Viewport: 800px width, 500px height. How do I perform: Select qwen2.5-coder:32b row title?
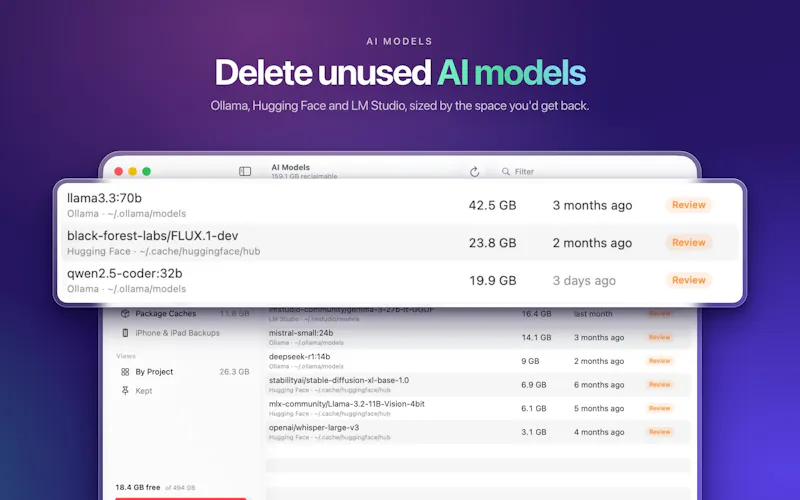pos(124,273)
